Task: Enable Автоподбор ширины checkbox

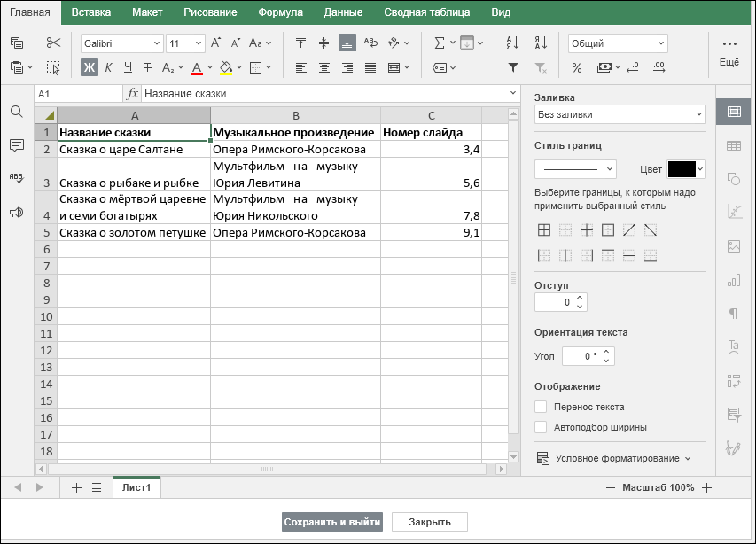Action: (541, 427)
